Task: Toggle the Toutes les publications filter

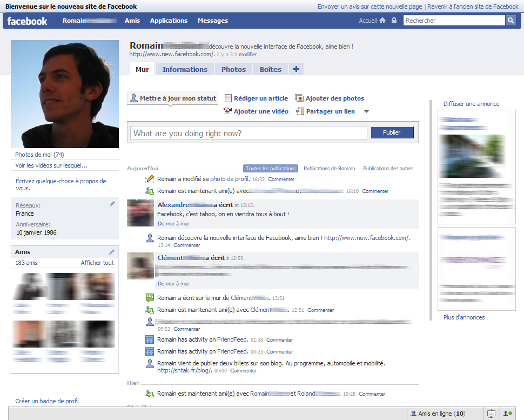Action: pos(270,168)
